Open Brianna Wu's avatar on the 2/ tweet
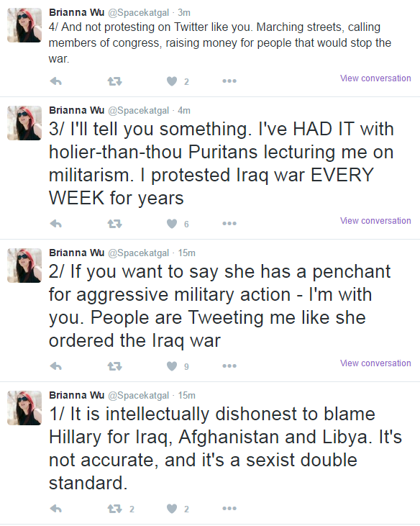The image size is (420, 526). pos(24,266)
